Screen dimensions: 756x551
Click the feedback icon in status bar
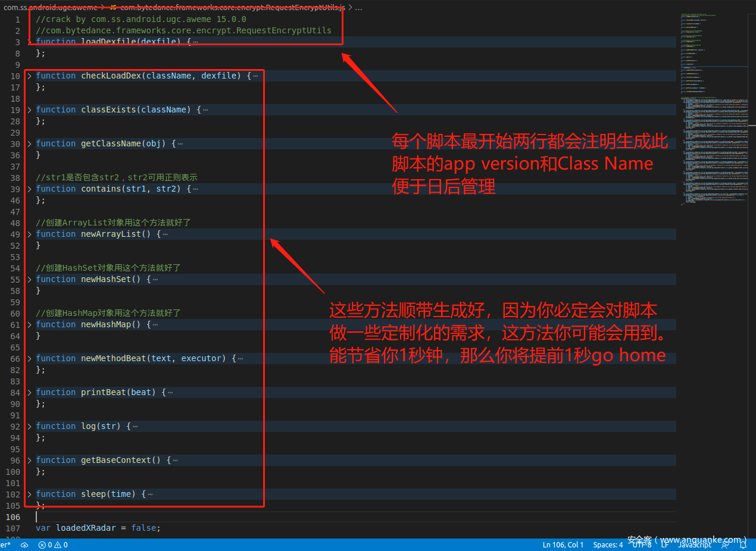click(725, 545)
